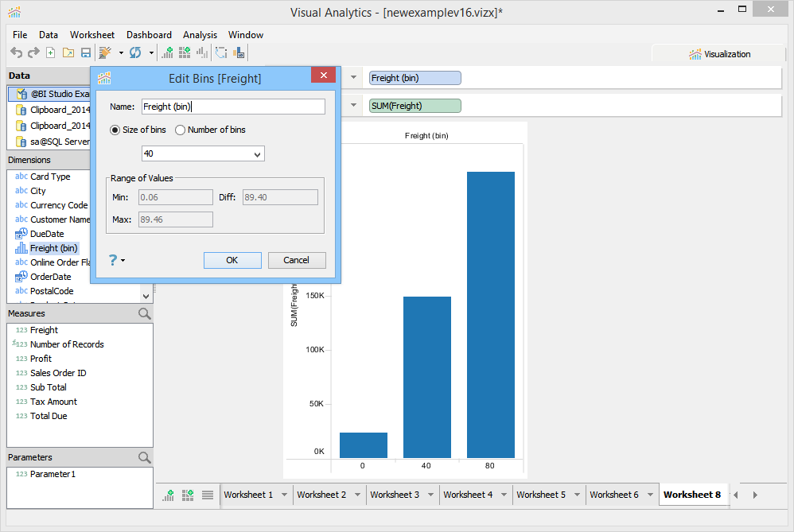Image resolution: width=794 pixels, height=532 pixels.
Task: Open Worksheet 3 tab dropdown arrow
Action: (x=431, y=495)
